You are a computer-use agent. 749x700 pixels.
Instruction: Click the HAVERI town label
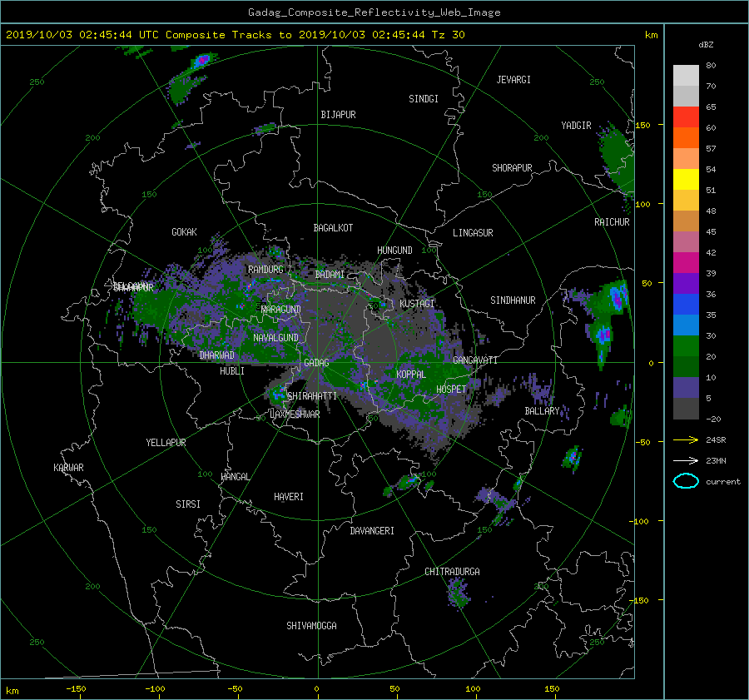point(289,497)
